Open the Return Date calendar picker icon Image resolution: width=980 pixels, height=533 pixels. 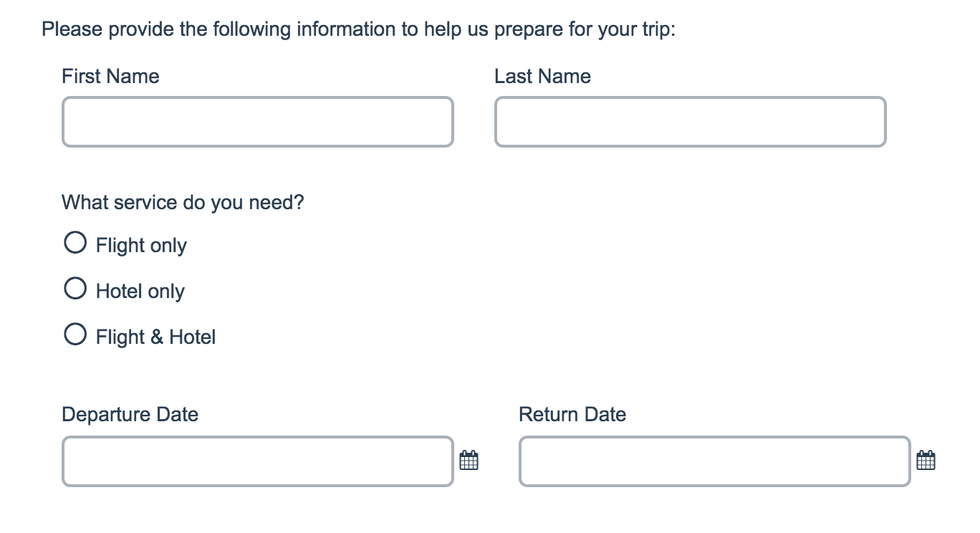pos(926,461)
